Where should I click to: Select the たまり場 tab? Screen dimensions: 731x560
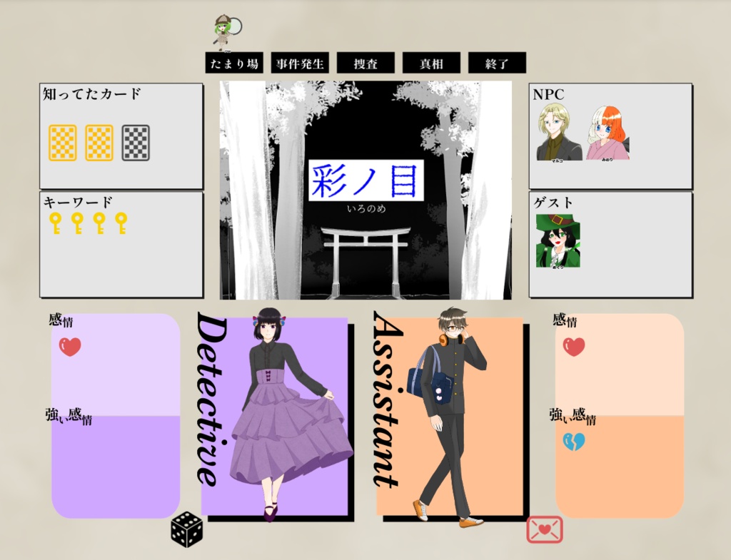pos(234,63)
